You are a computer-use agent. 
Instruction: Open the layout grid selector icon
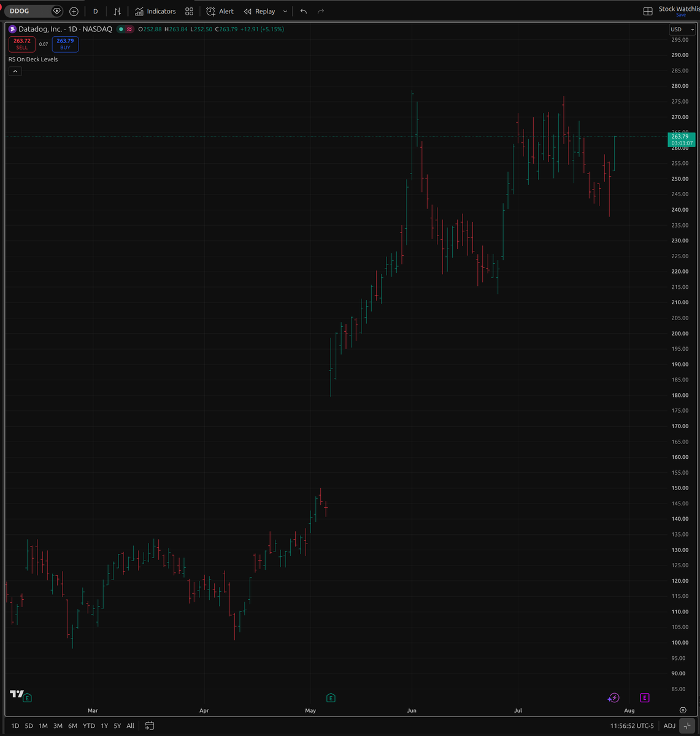(648, 11)
